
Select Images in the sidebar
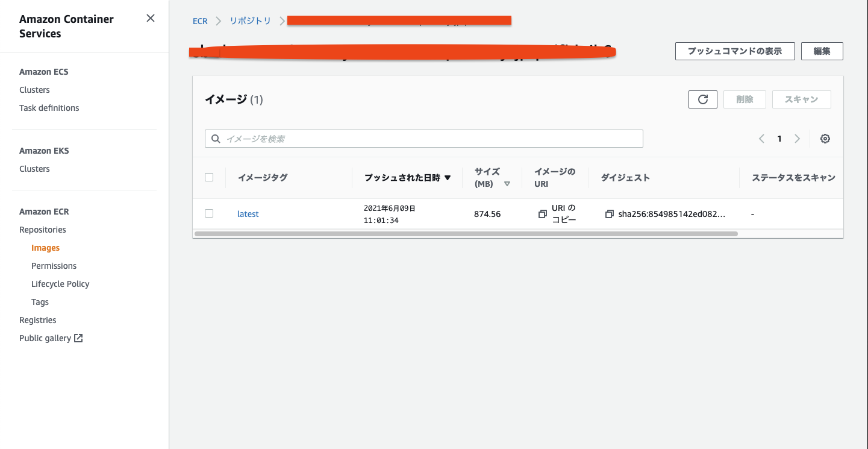pos(46,248)
